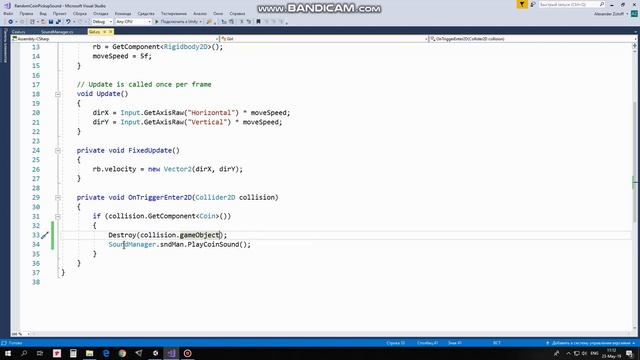Open the Any CPU platform dropdown
Viewport: 640px width, 360px height.
point(133,22)
